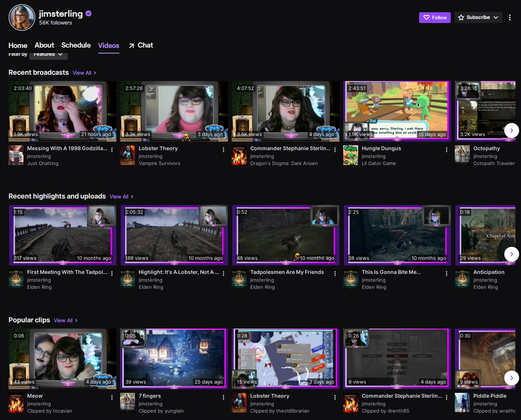Viewport: 521px width, 420px height.
Task: Play the 0:05 7 fingers clip thumbnail
Action: (174, 359)
